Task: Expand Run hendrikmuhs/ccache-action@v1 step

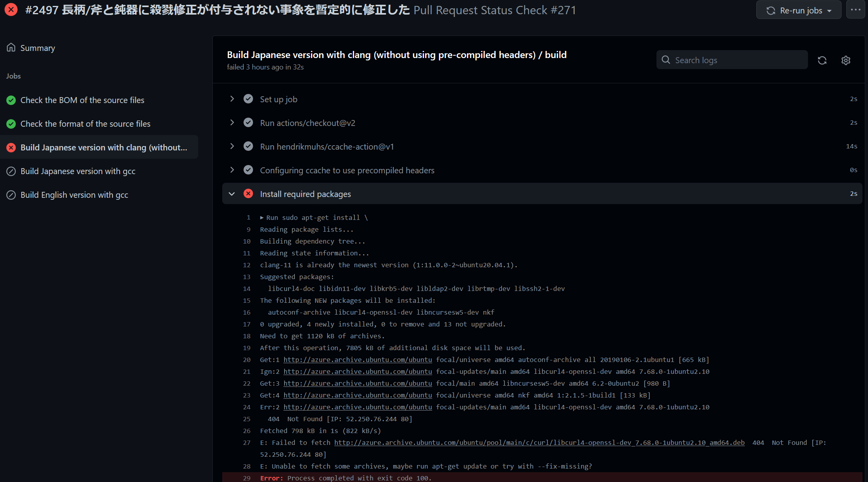Action: (232, 146)
